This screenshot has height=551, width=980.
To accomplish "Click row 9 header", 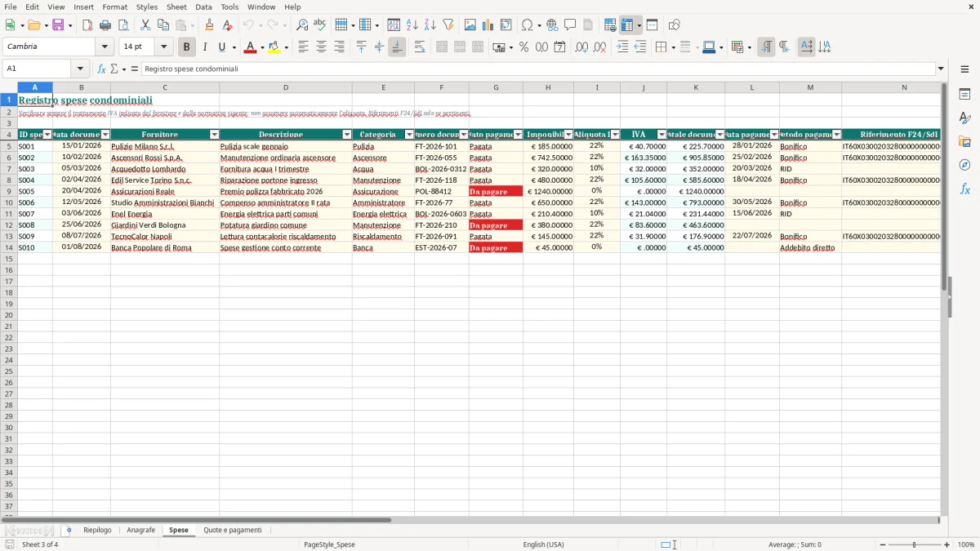I will (x=9, y=191).
